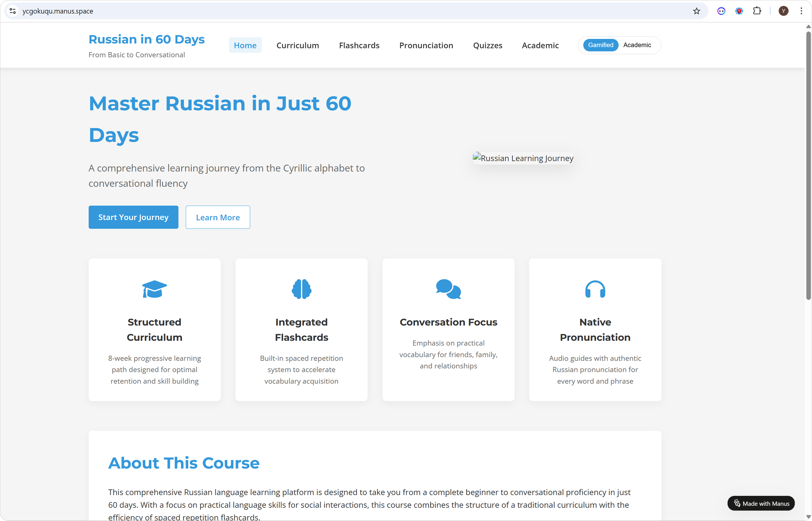Click the page vertical scrollbar thumb
812x521 pixels.
pyautogui.click(x=809, y=166)
